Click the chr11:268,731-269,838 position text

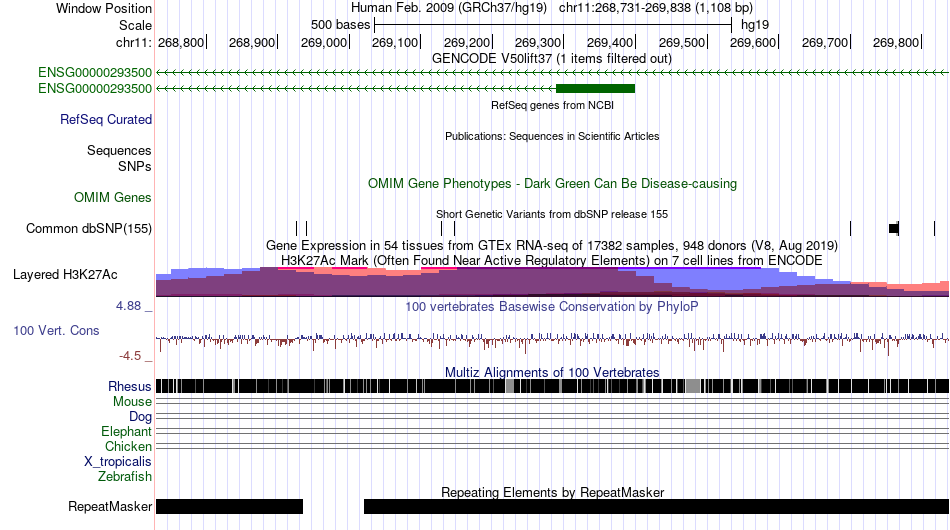tap(656, 8)
